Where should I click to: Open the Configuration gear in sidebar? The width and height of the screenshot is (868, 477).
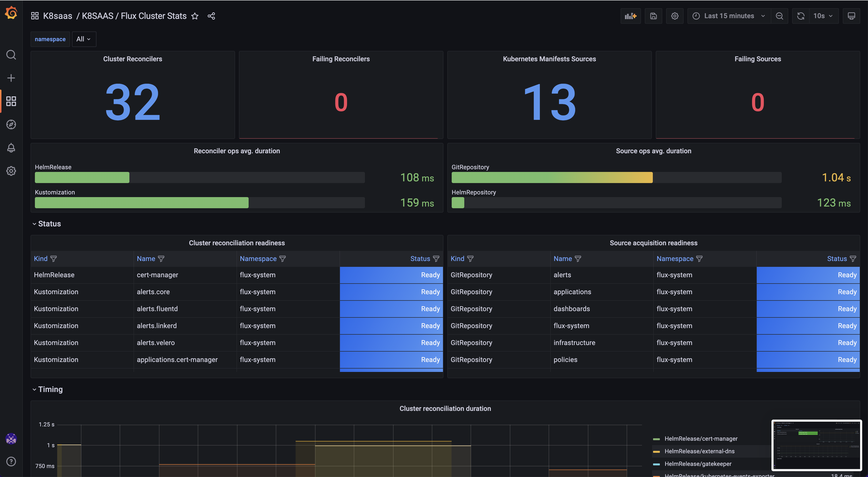(x=11, y=171)
